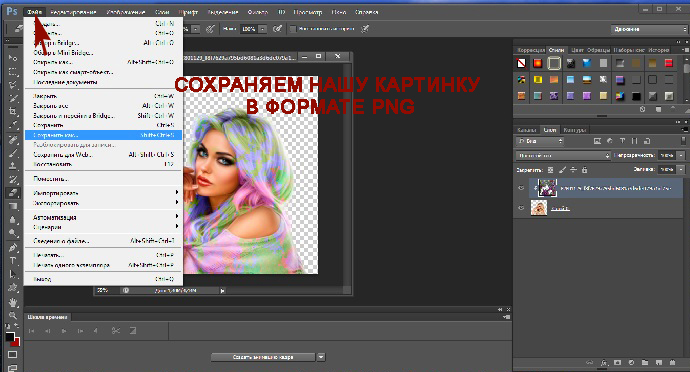Toggle the layer filter on/off switch
The image size is (690, 372).
tap(683, 141)
